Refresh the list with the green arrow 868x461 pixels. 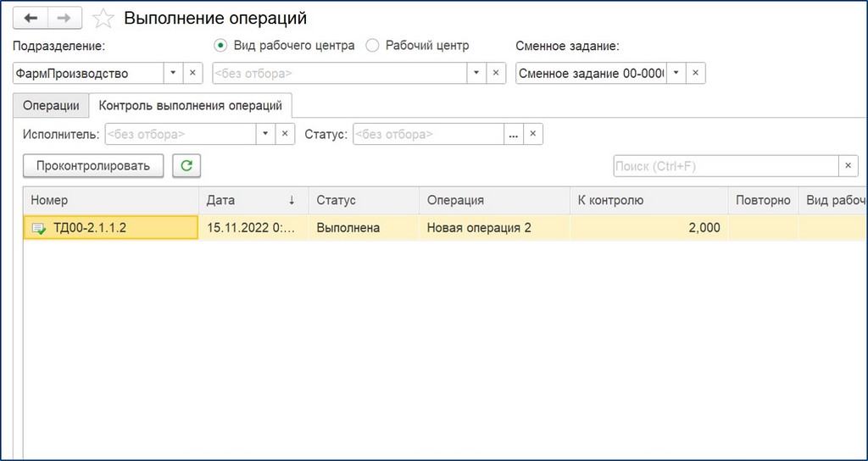(186, 166)
